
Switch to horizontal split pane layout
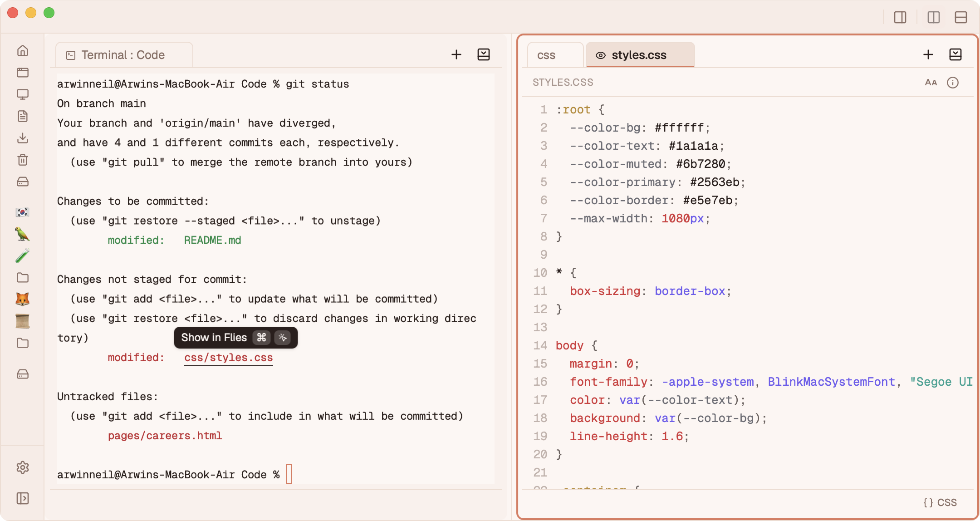click(x=961, y=17)
